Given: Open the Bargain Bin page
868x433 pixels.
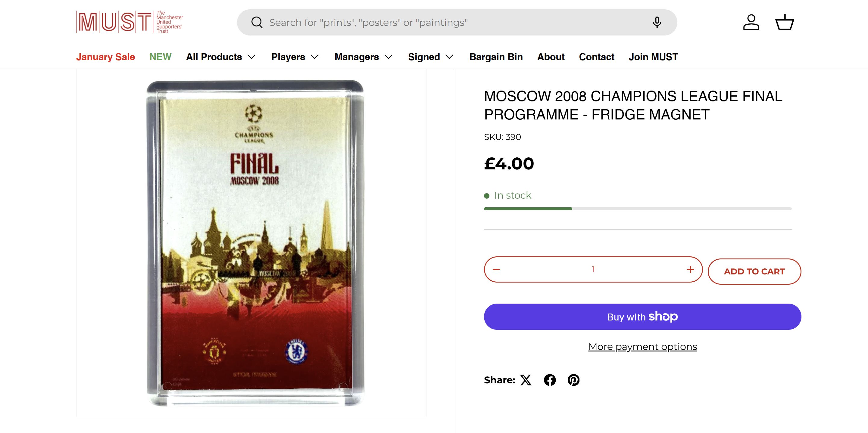Looking at the screenshot, I should 496,57.
